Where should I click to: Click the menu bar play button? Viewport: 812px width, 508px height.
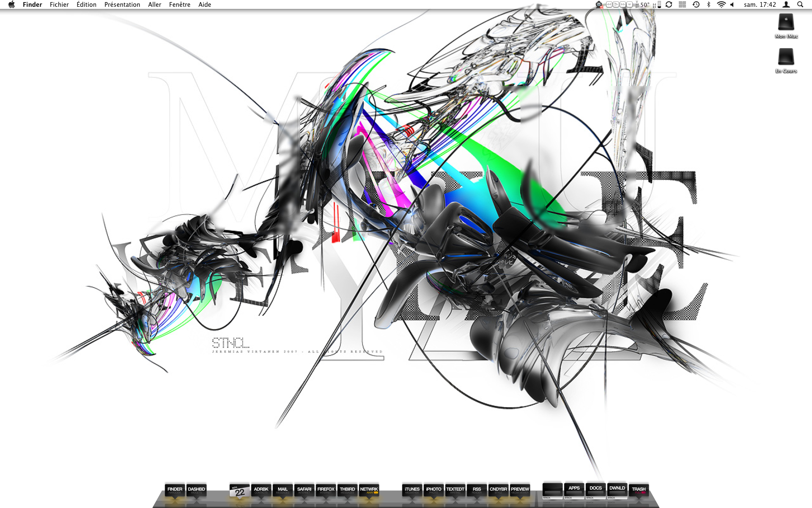coord(616,5)
